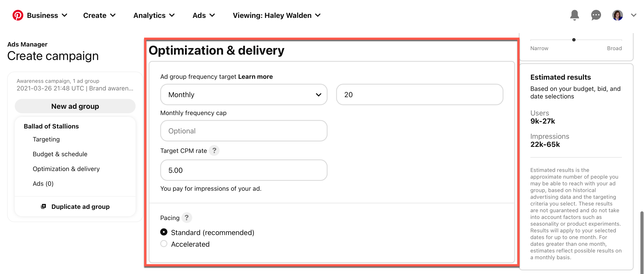Open the Monthly frequency dropdown
Image resolution: width=644 pixels, height=274 pixels.
tap(244, 94)
